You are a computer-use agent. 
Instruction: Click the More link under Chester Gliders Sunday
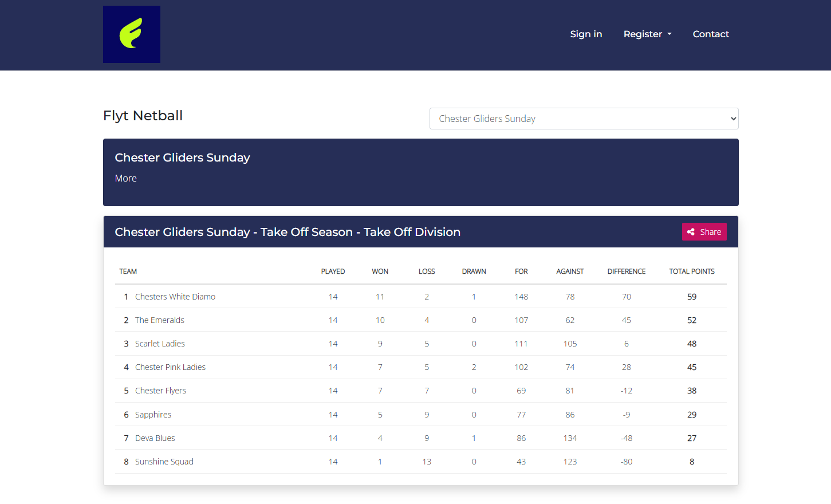125,179
